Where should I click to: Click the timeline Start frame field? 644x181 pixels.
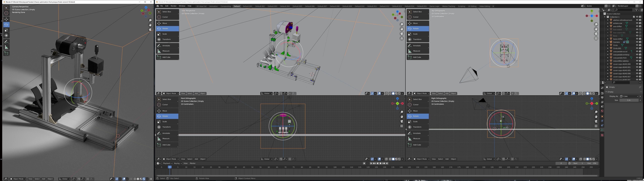pyautogui.click(x=578, y=164)
